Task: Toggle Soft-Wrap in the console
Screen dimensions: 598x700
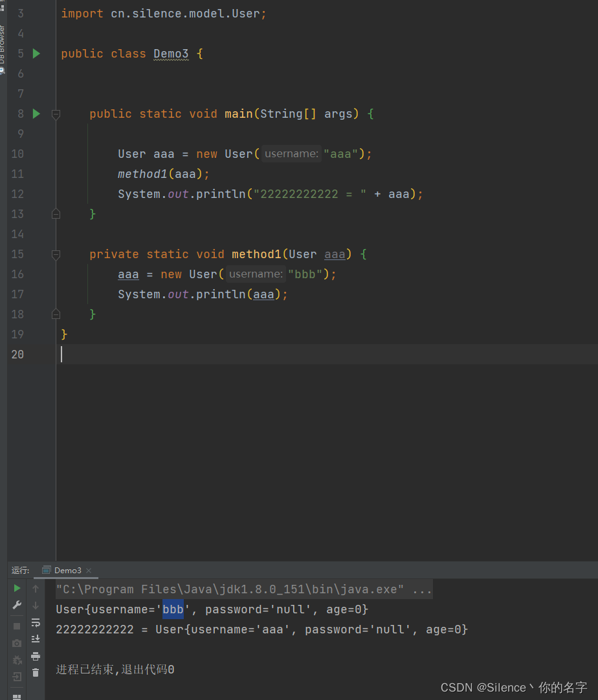Action: (x=36, y=622)
